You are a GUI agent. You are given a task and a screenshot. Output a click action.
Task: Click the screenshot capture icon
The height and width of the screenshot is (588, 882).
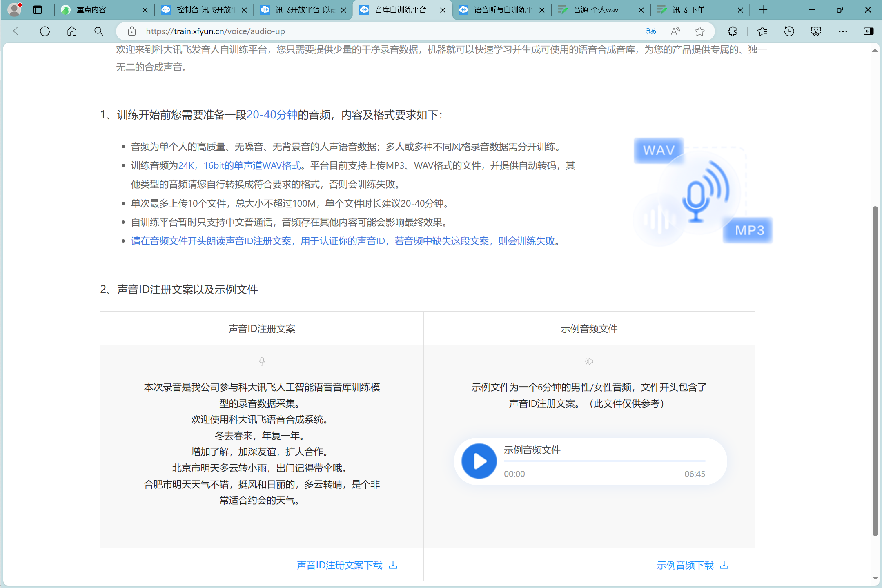[x=816, y=31]
